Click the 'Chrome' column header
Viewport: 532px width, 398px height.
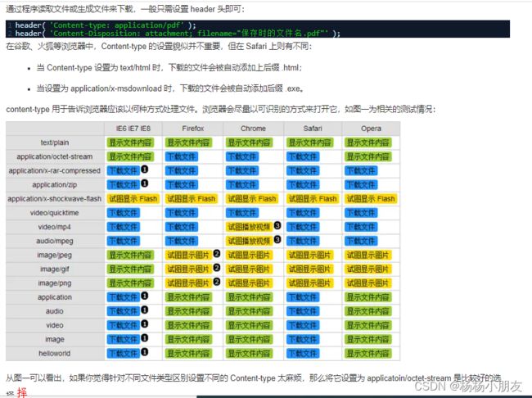(x=253, y=129)
